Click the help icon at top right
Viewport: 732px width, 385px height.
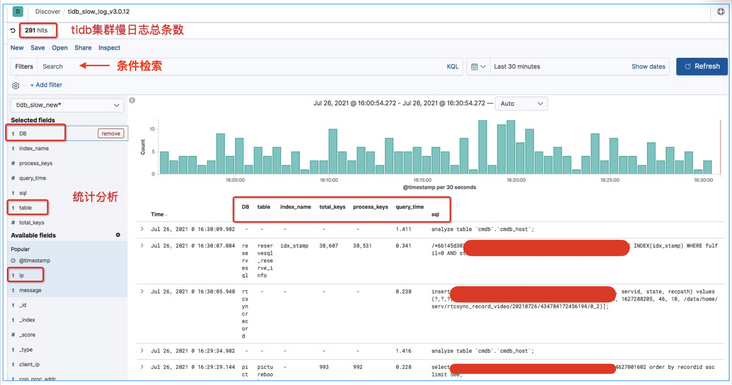[721, 12]
